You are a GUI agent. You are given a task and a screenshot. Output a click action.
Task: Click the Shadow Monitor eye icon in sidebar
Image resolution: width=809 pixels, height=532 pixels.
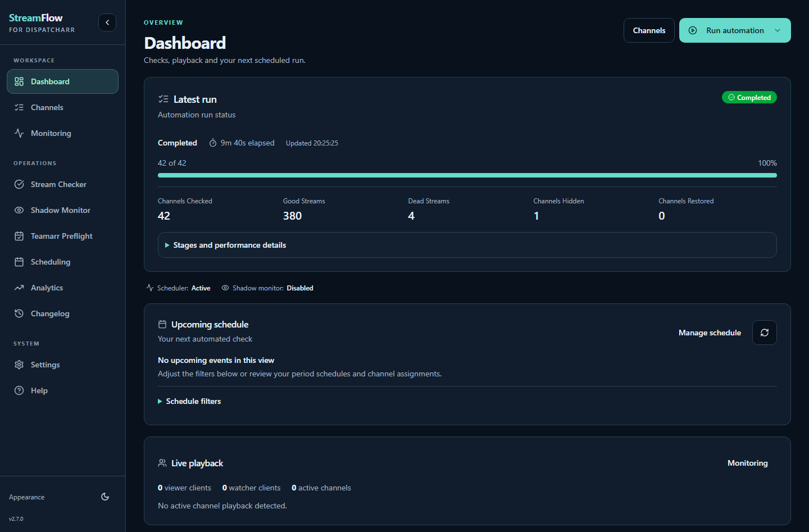(x=19, y=210)
